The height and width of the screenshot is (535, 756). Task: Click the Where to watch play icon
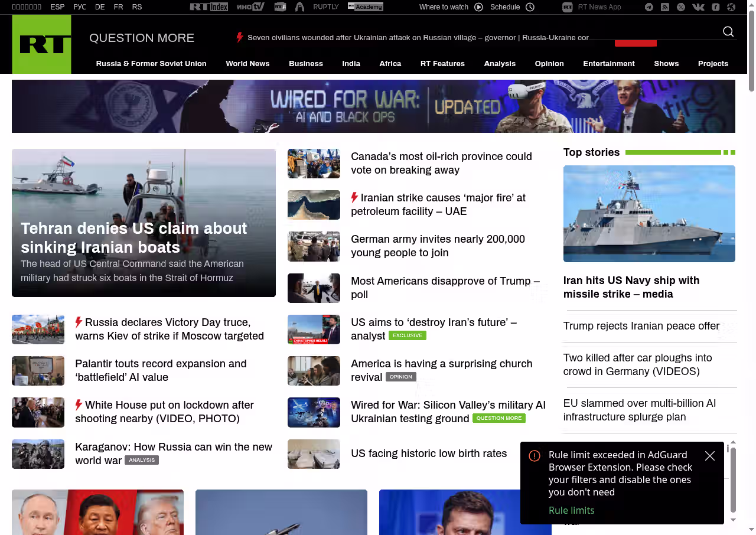pos(478,7)
